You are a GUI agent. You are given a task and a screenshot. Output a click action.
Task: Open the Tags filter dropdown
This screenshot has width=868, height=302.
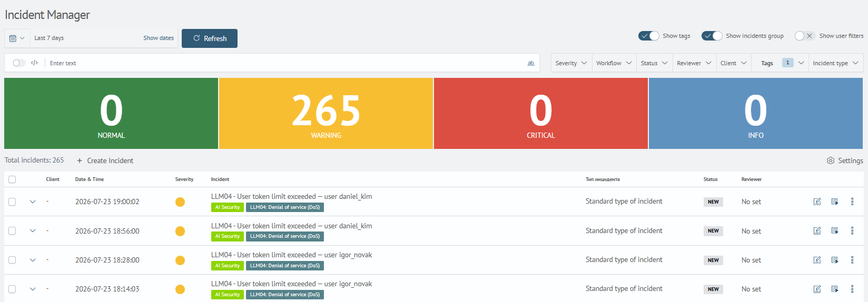coord(780,63)
